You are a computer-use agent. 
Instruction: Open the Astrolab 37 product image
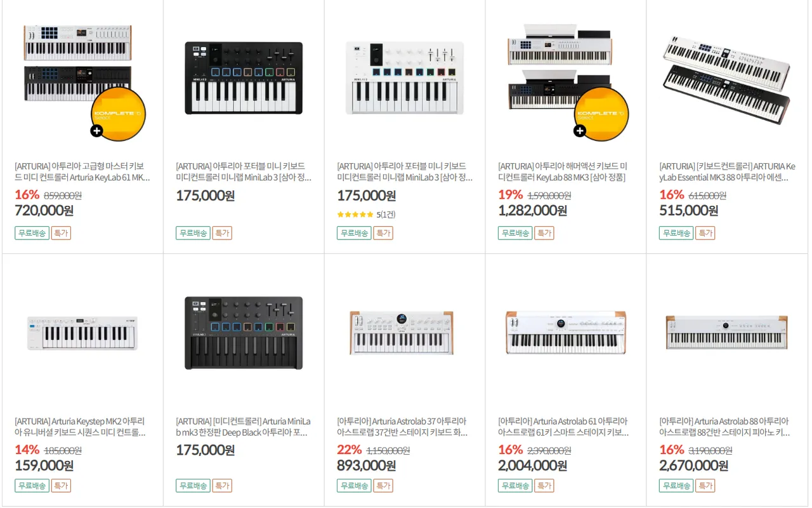405,333
